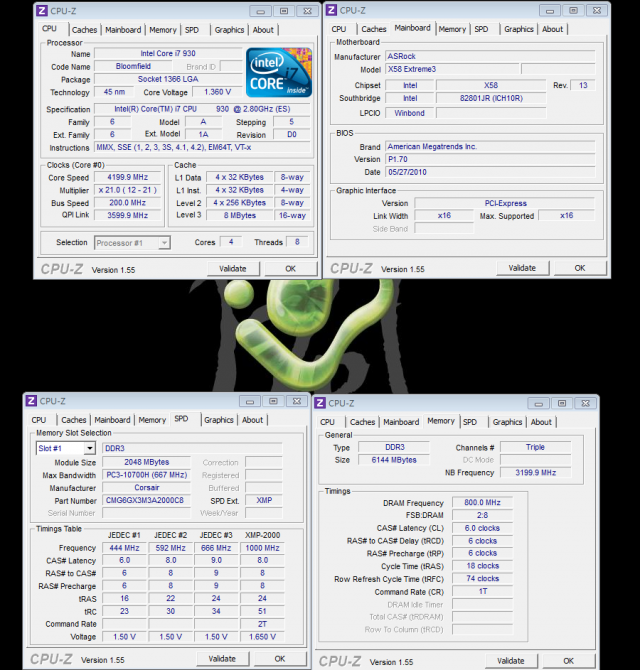This screenshot has width=640, height=671.
Task: Select Memory tab in the Mainboard window
Action: pyautogui.click(x=452, y=29)
